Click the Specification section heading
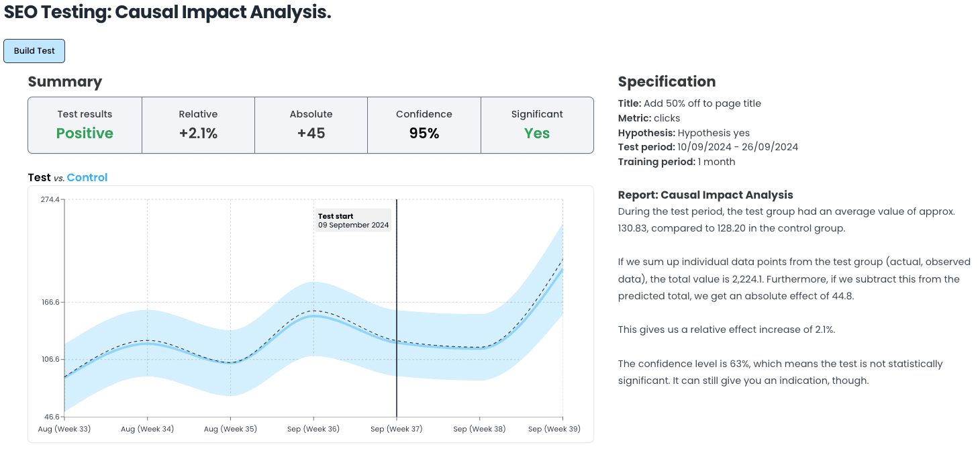The height and width of the screenshot is (453, 980). pos(667,81)
